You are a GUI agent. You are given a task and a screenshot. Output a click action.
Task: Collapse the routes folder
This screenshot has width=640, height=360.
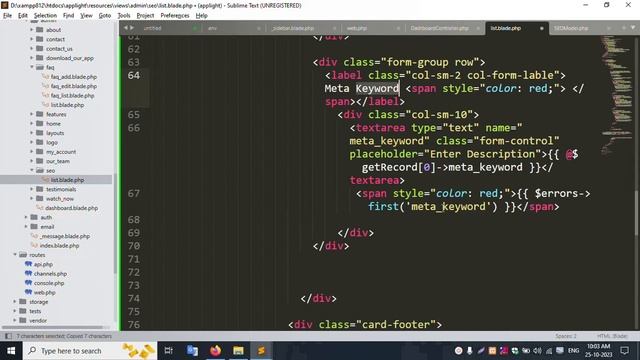pyautogui.click(x=15, y=255)
